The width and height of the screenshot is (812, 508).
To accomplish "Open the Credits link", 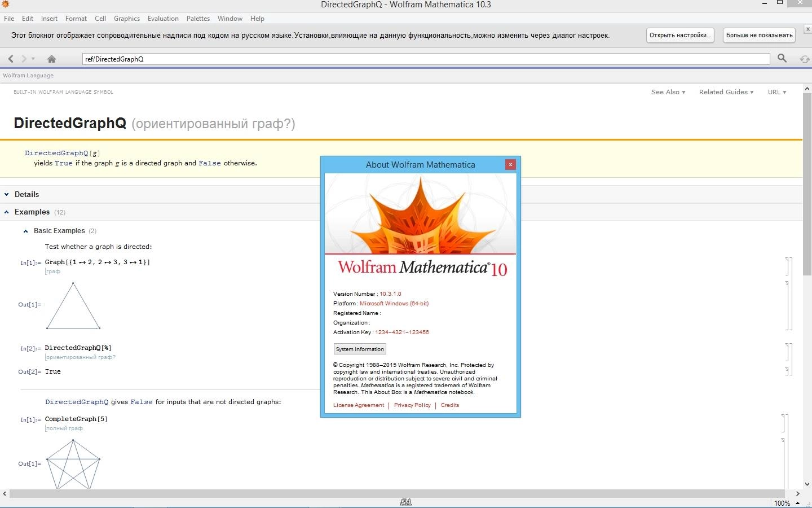I will tap(450, 405).
